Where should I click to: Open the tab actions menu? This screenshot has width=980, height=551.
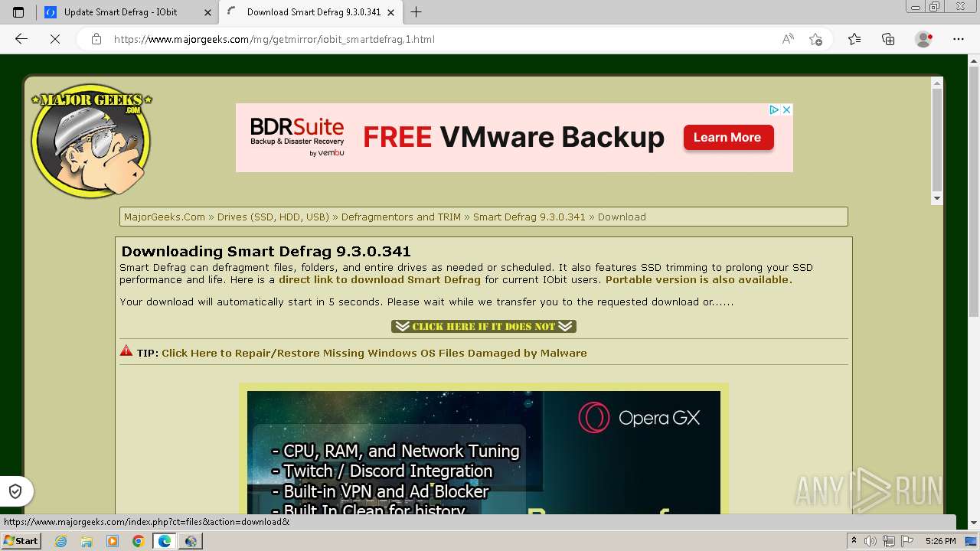[18, 12]
